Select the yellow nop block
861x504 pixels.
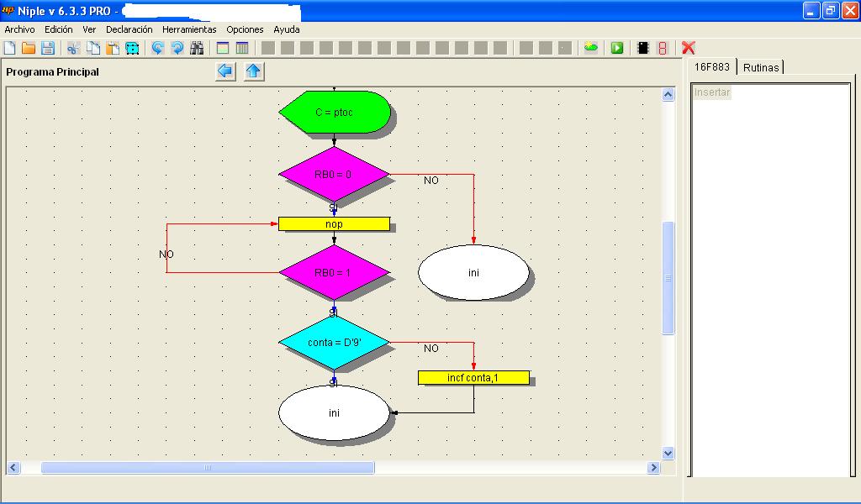(x=334, y=223)
